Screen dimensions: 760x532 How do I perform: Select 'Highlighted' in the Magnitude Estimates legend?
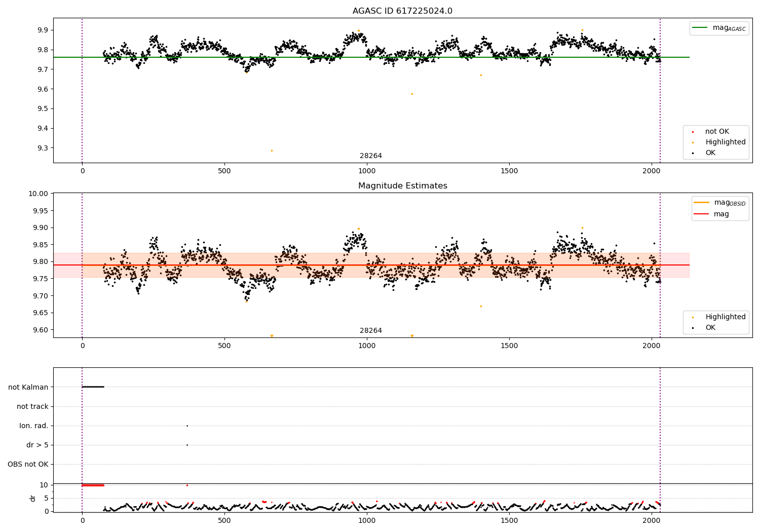[726, 317]
